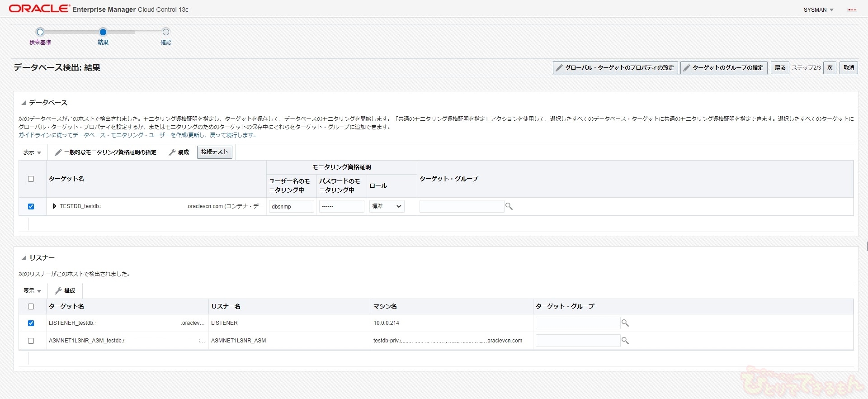Open ターゲットのグループの指定 button

(723, 68)
